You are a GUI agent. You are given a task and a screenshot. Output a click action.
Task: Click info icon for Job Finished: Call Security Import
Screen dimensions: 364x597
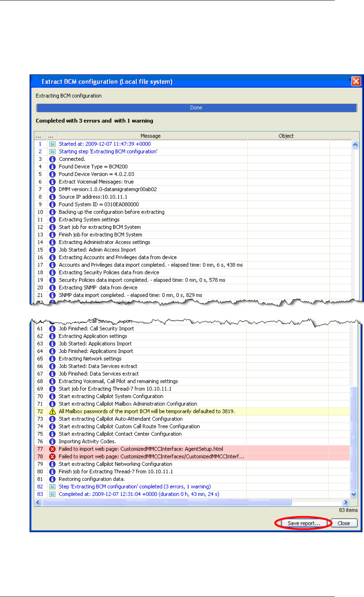point(52,329)
